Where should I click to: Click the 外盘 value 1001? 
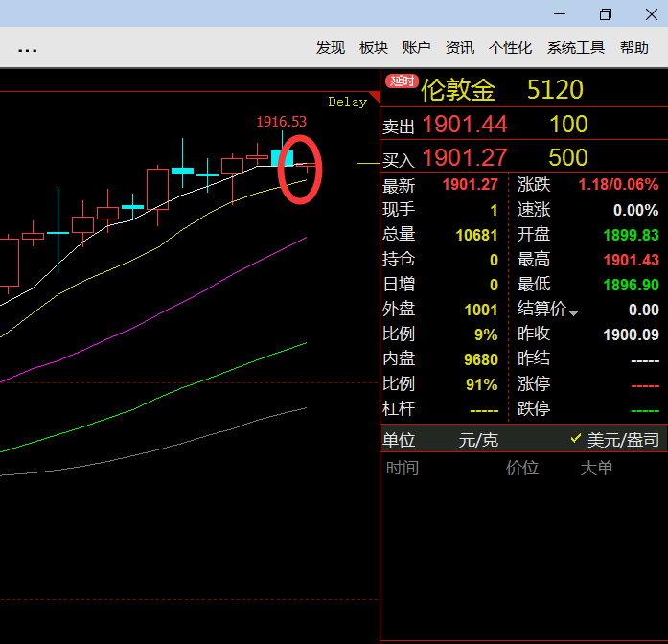(481, 310)
